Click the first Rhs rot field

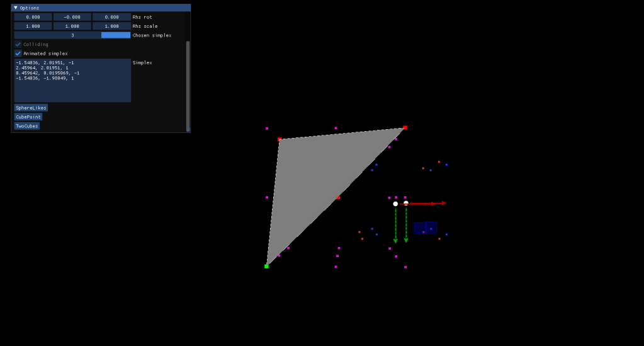pos(33,17)
